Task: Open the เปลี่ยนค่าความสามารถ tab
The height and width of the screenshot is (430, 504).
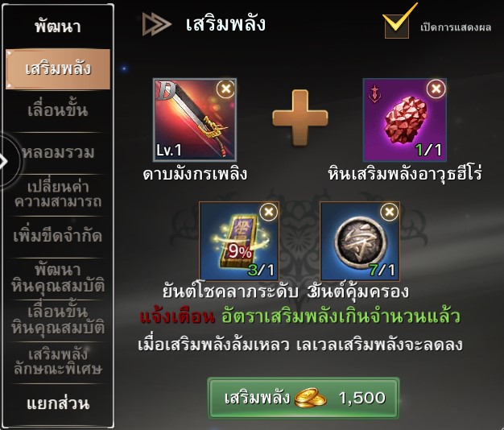Action: 58,194
